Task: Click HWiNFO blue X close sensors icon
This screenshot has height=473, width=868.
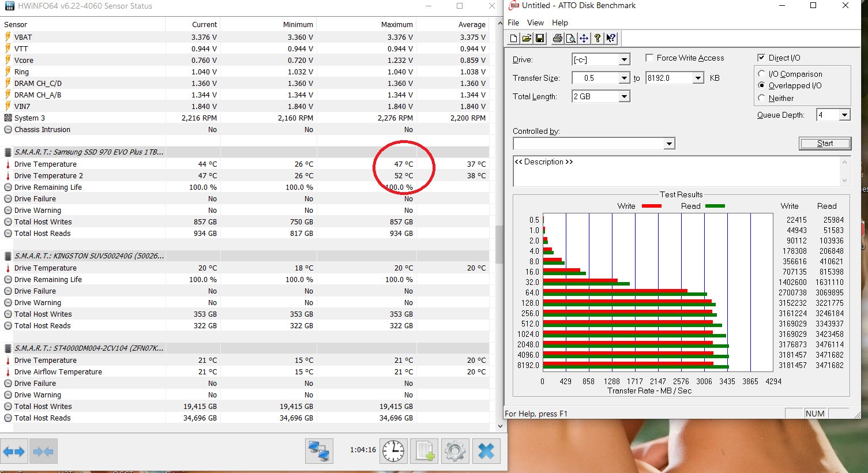Action: (x=486, y=451)
